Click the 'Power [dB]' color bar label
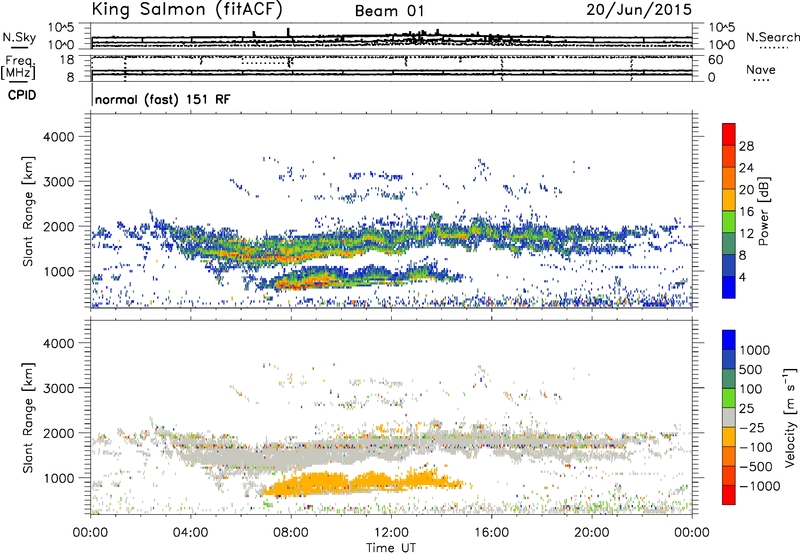 tap(763, 211)
